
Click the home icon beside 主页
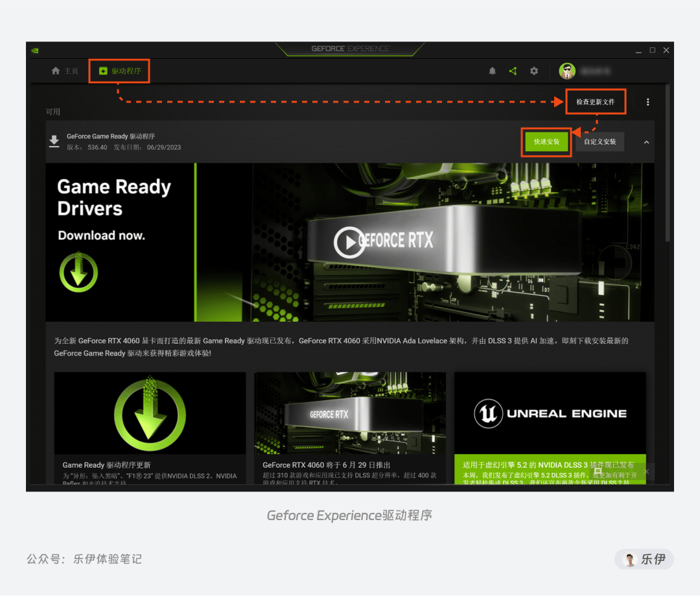(x=55, y=71)
